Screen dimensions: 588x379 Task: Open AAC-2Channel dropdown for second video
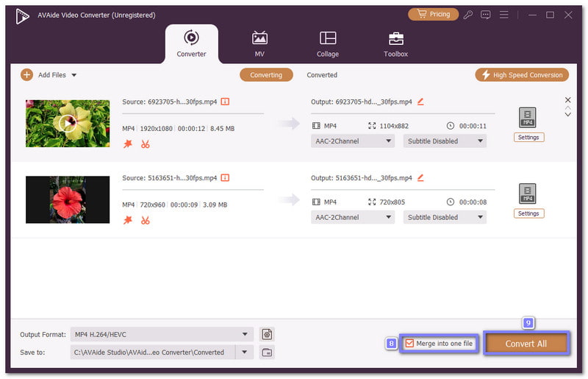coord(353,218)
